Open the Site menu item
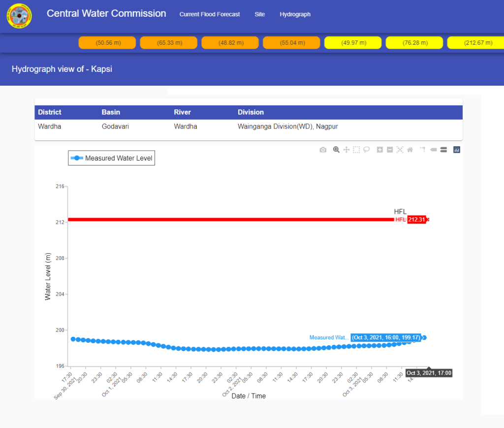 (x=259, y=14)
